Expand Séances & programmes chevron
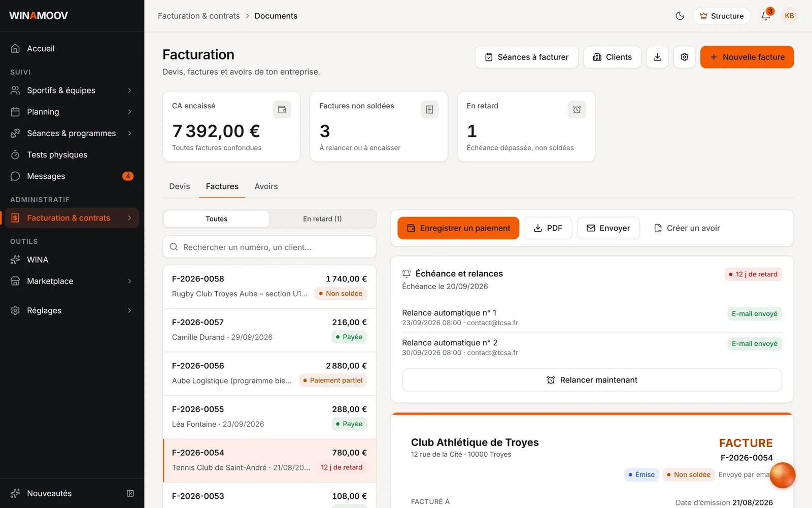 click(130, 133)
